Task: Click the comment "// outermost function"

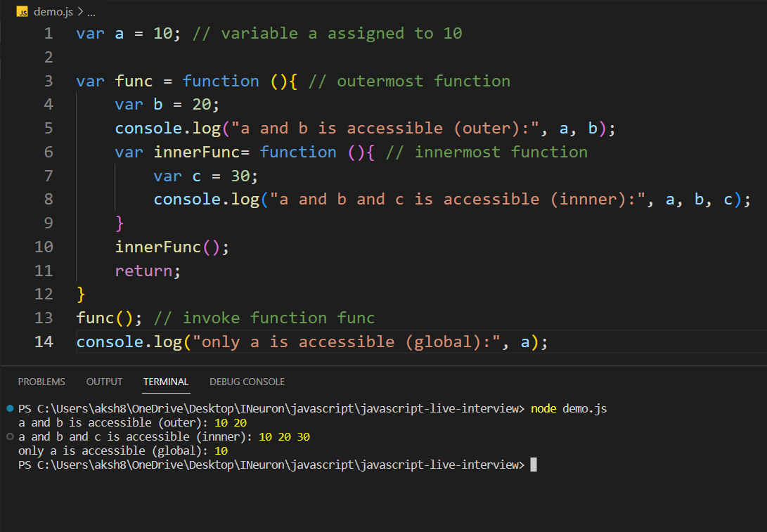Action: (x=409, y=81)
